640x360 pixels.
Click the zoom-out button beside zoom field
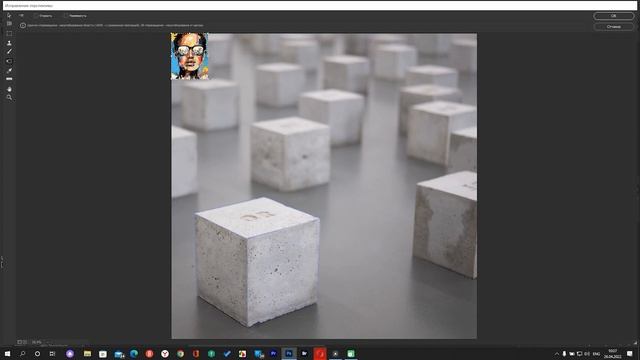(x=20, y=342)
